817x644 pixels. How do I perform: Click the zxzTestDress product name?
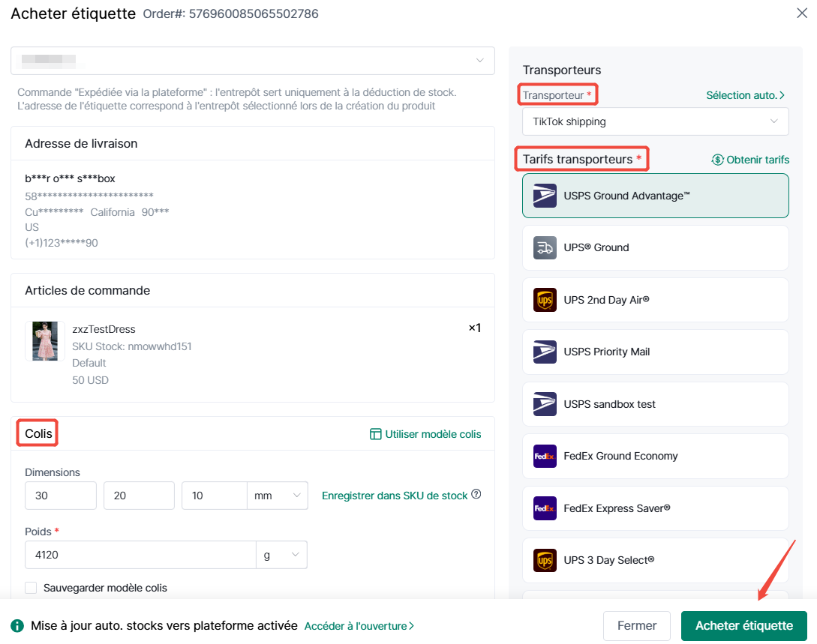pyautogui.click(x=104, y=329)
